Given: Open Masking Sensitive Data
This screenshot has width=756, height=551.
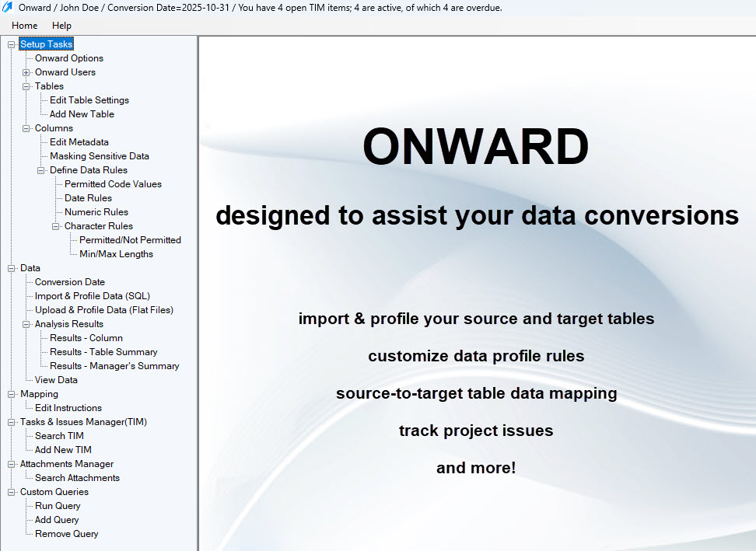Looking at the screenshot, I should [99, 156].
